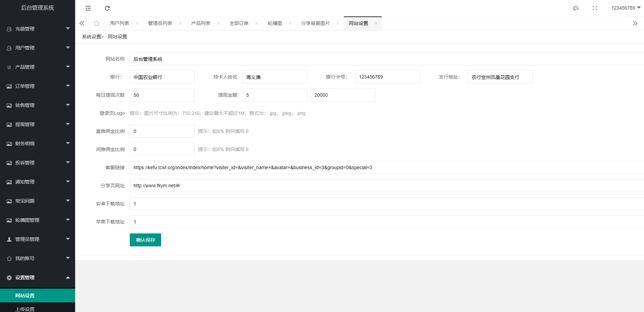Expand the 财务明细 sidebar menu
This screenshot has width=644, height=312.
click(x=38, y=144)
